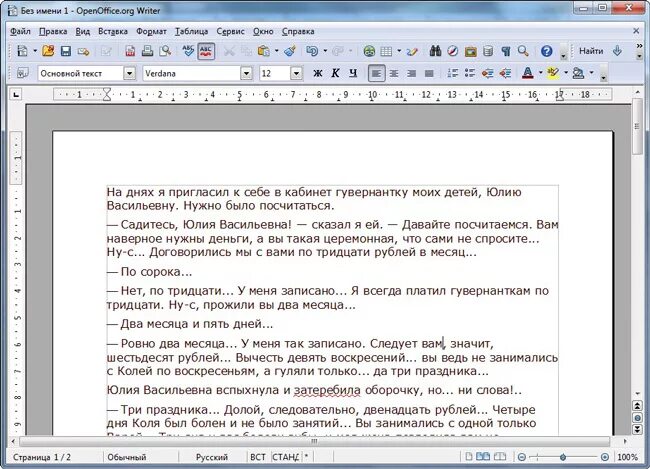The width and height of the screenshot is (650, 469).
Task: Open the Основной текст paragraph style dropdown
Action: 129,74
